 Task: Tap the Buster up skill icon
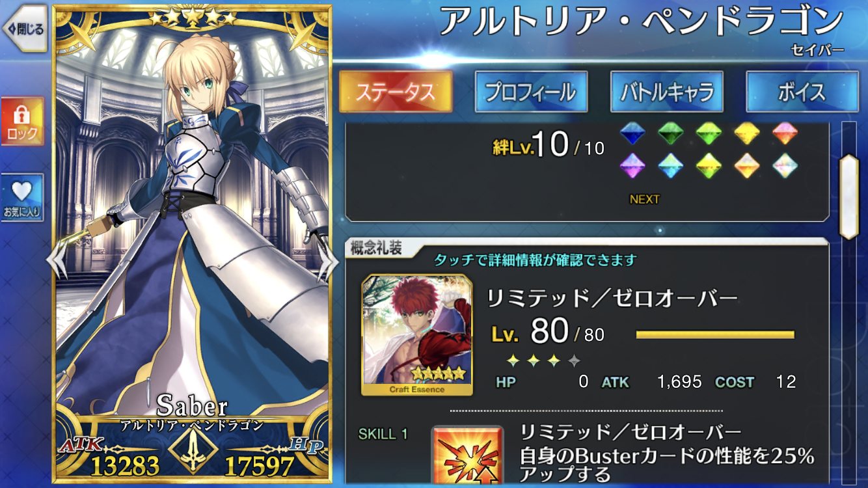tap(467, 455)
